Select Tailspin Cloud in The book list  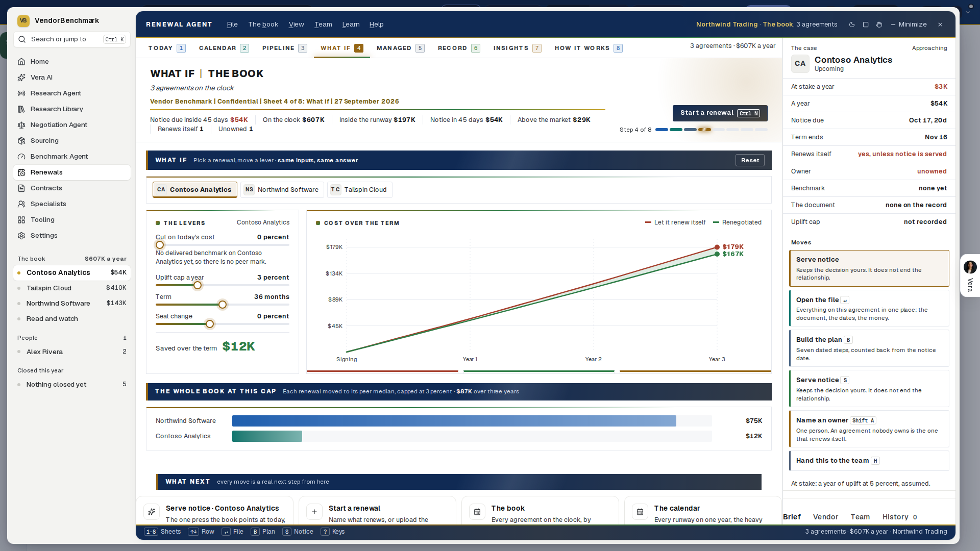[71, 288]
